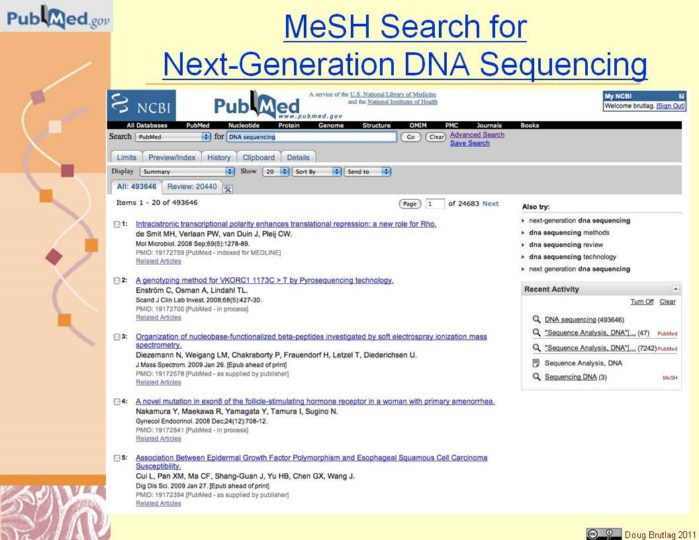Check the box for result 1
Screen dimensions: 699x540
tap(118, 225)
